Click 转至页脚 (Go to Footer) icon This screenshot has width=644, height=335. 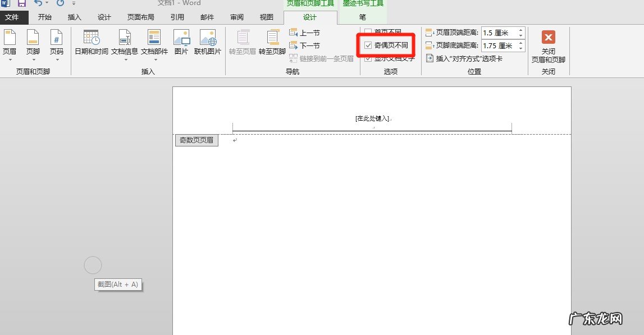(272, 43)
